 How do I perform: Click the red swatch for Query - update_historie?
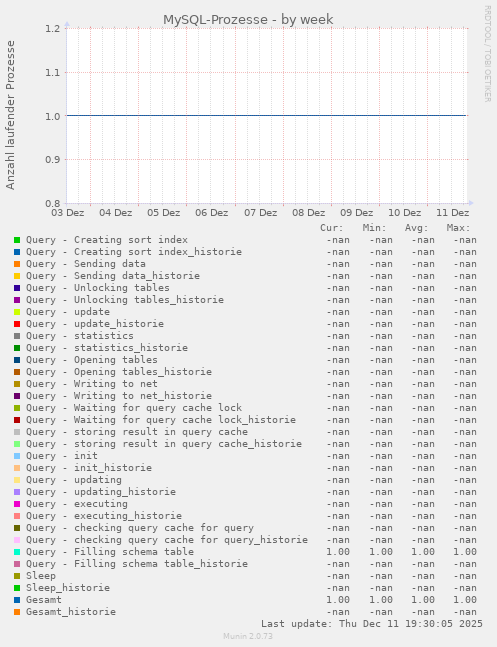point(17,324)
